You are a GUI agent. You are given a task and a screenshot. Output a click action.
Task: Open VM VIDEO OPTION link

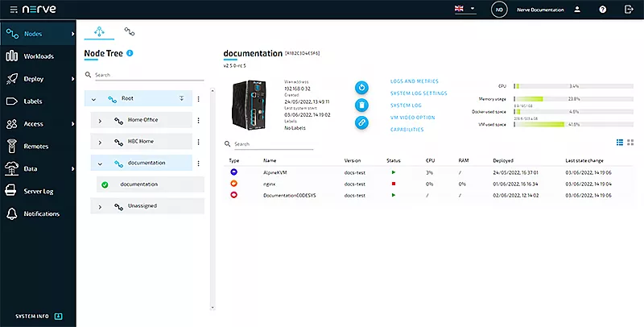click(x=412, y=118)
